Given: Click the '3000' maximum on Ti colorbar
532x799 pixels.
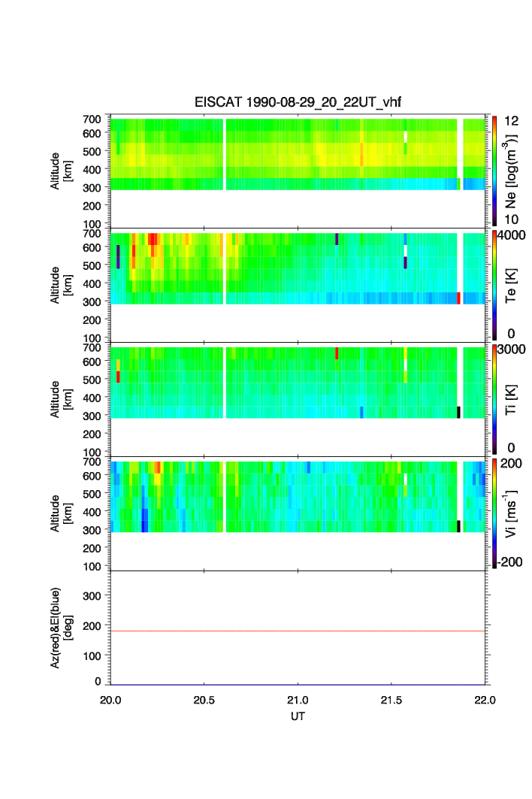Looking at the screenshot, I should pos(512,350).
